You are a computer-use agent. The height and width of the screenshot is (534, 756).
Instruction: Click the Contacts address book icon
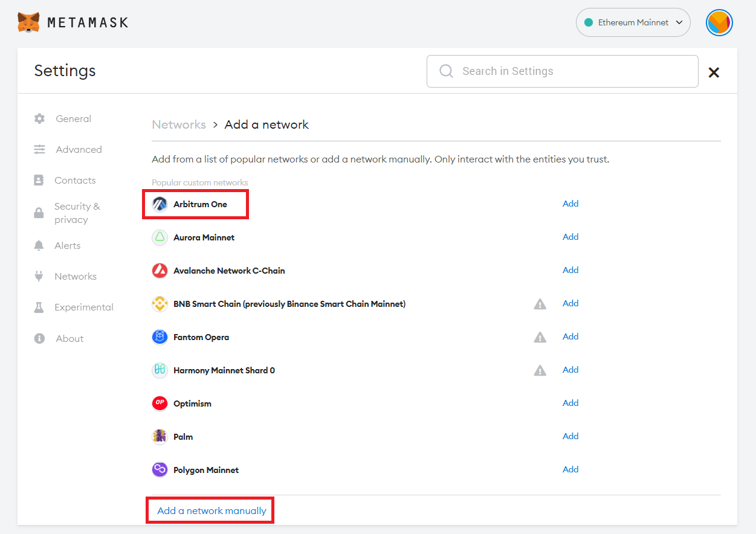[39, 180]
